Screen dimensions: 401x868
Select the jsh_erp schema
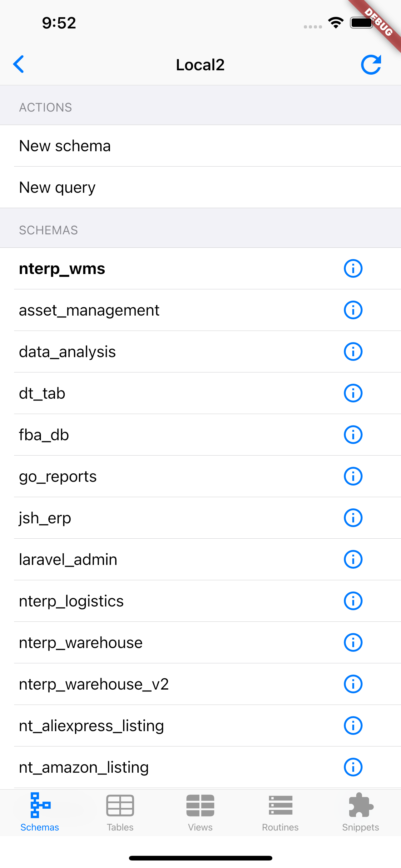point(200,518)
